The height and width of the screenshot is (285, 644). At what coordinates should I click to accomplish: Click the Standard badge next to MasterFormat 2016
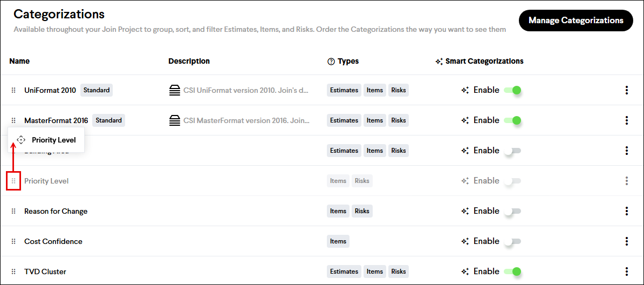pyautogui.click(x=108, y=120)
